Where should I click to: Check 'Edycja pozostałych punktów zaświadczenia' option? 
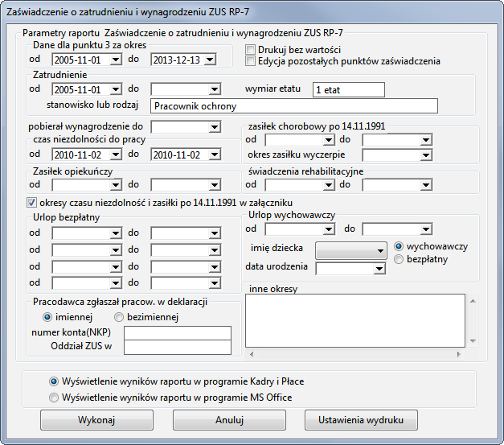coord(251,61)
